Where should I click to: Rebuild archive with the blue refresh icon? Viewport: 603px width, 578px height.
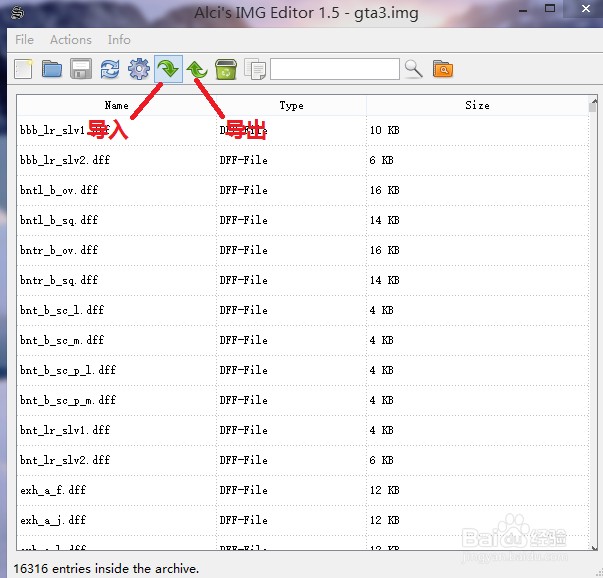point(110,69)
